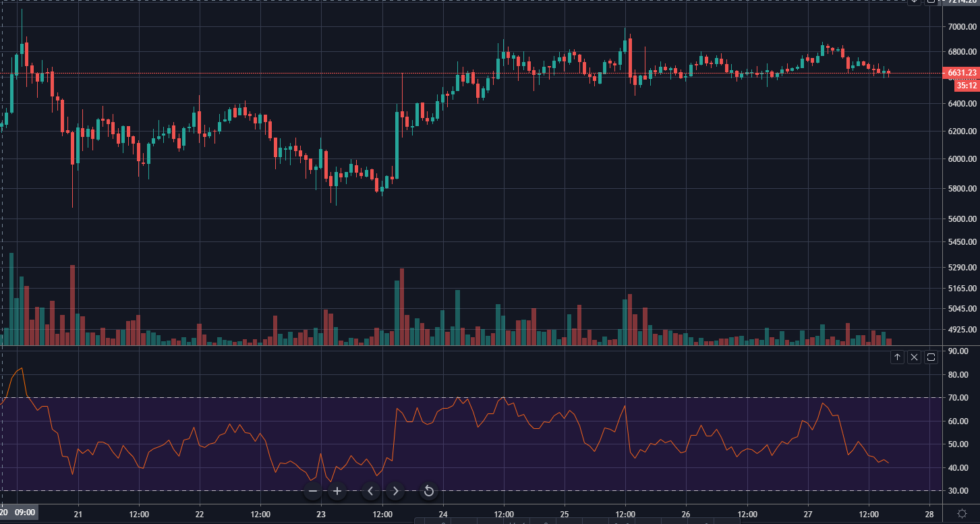980x524 pixels.
Task: Zoom in the chart with plus button
Action: tap(337, 491)
